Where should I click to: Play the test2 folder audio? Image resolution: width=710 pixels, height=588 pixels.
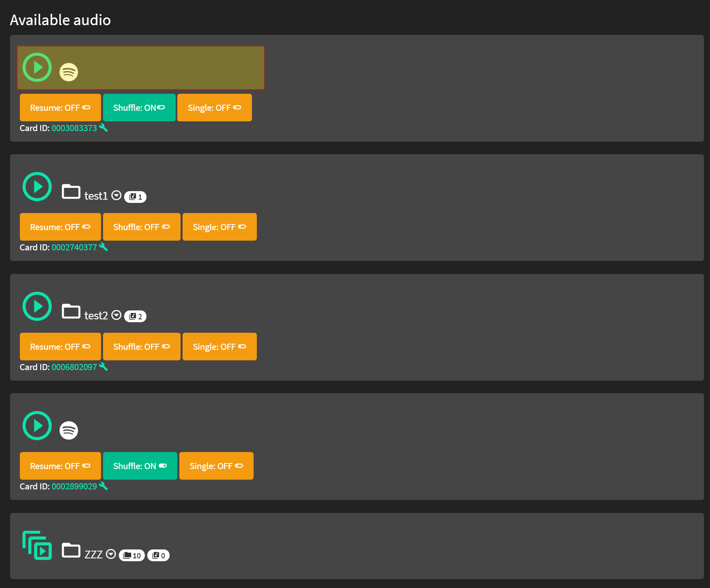(37, 306)
